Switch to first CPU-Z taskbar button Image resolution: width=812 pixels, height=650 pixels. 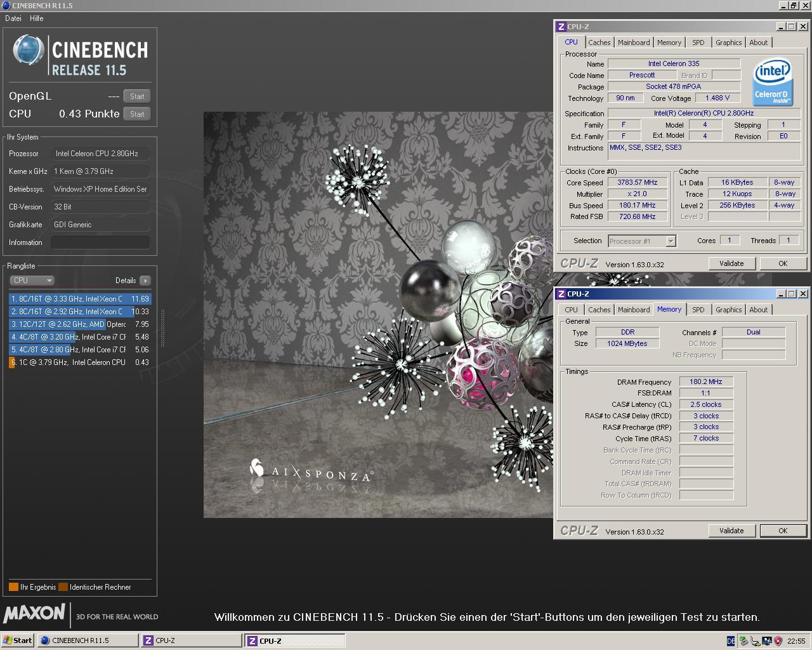click(x=191, y=640)
